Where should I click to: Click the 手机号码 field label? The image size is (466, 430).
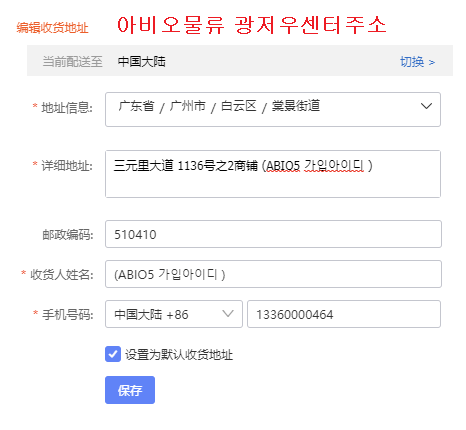click(68, 314)
